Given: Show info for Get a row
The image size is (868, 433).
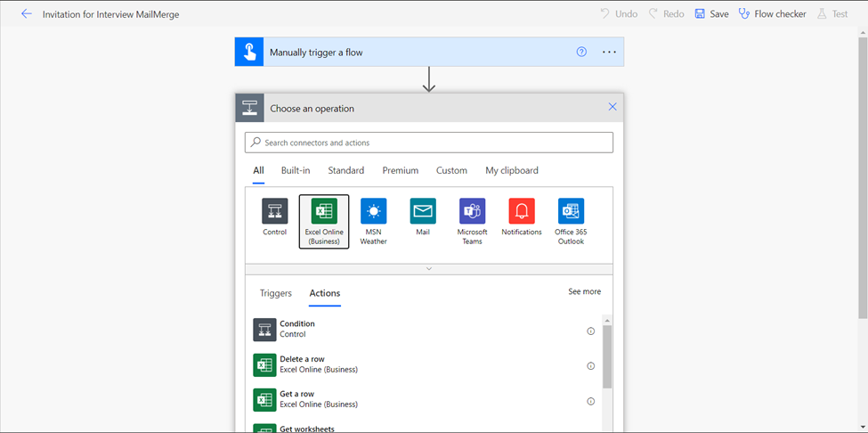Looking at the screenshot, I should pyautogui.click(x=590, y=402).
